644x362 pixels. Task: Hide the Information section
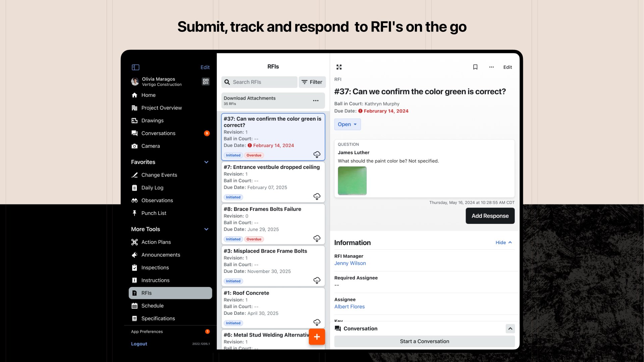[503, 243]
